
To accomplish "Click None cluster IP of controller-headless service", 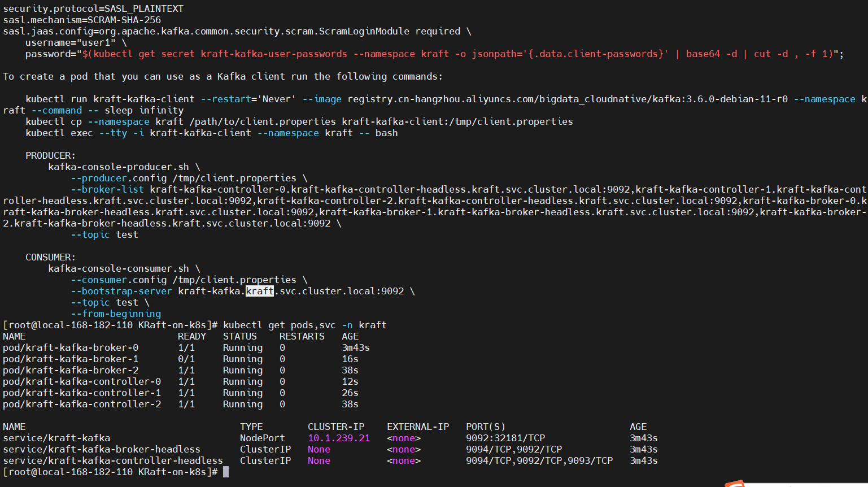I will 319,461.
